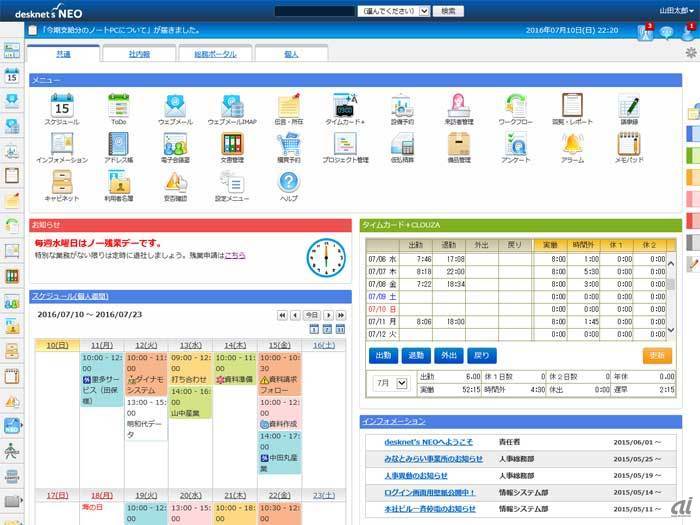Screen dimensions: 700x525
Task: Open the Information panel title link
Action: (393, 421)
